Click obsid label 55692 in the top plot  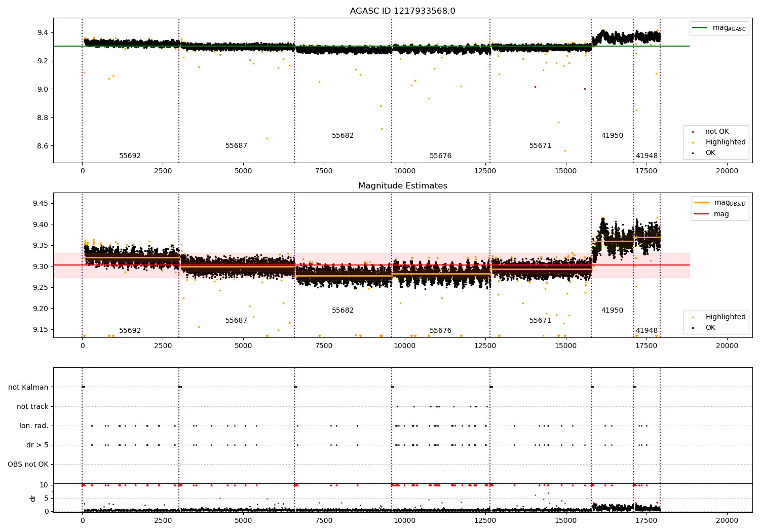tap(130, 156)
